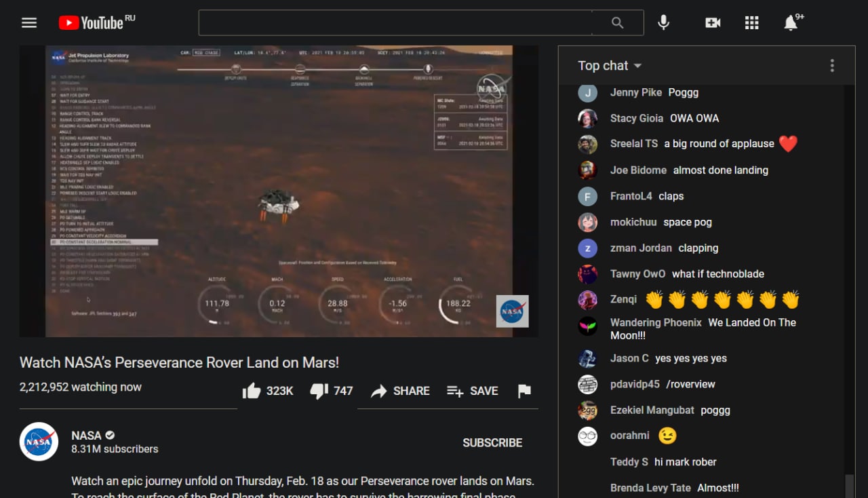
Task: Select 'a big round of applause' message
Action: tap(719, 144)
